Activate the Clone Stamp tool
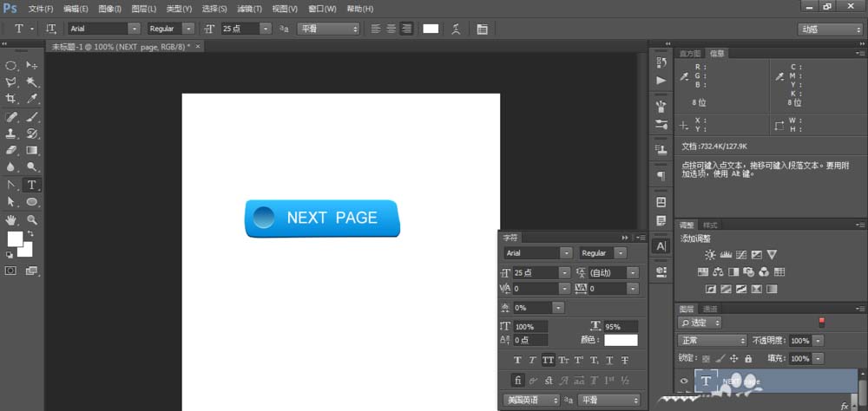868x411 pixels. [x=12, y=134]
